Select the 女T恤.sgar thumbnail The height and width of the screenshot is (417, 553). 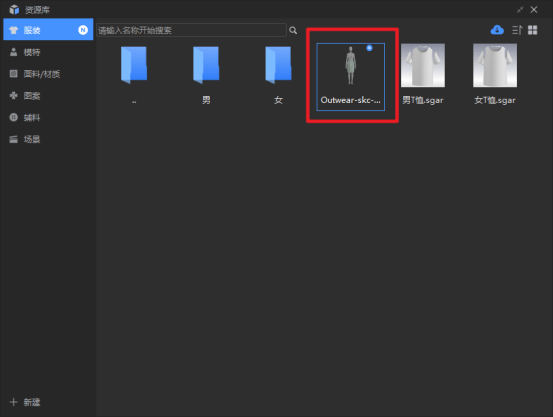[x=495, y=74]
